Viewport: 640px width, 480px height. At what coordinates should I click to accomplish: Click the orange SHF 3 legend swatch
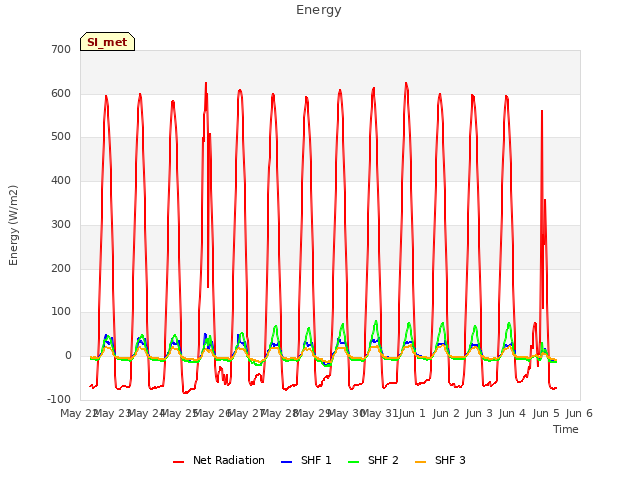tap(420, 462)
